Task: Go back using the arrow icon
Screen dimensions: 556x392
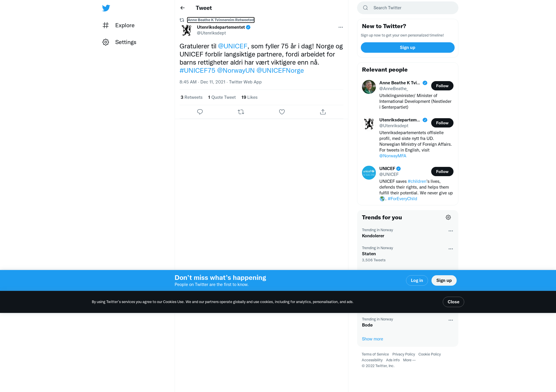Action: 182,8
